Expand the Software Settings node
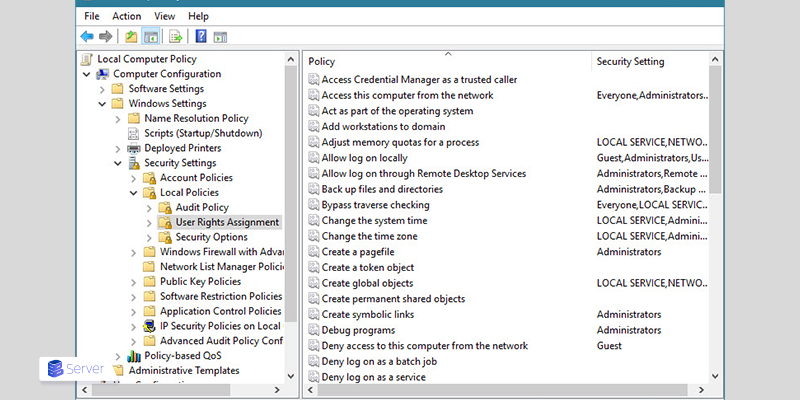This screenshot has height=400, width=800. 102,89
